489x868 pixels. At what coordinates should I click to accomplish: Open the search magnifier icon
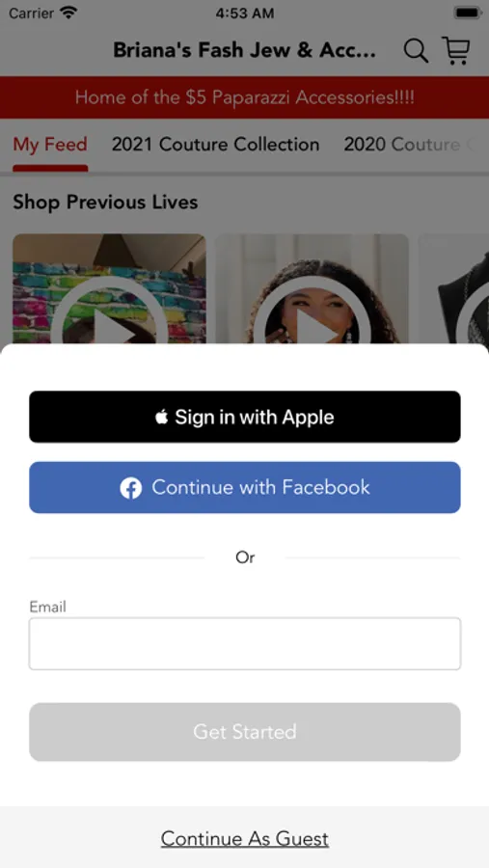coord(416,51)
